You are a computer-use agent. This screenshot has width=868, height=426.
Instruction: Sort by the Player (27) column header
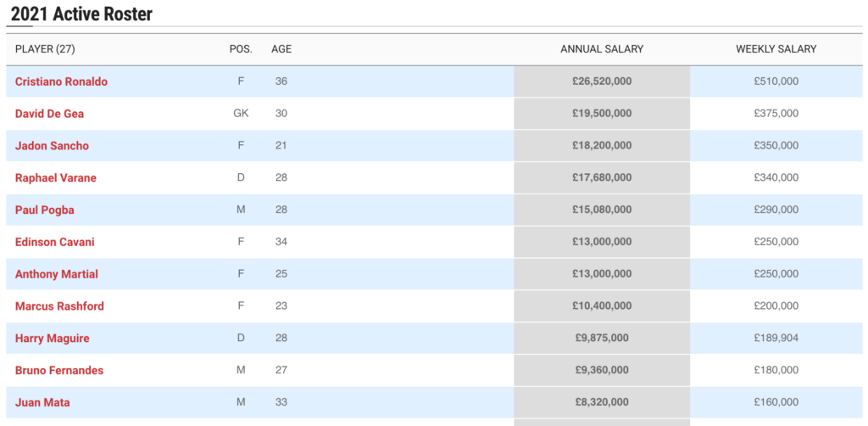[45, 49]
